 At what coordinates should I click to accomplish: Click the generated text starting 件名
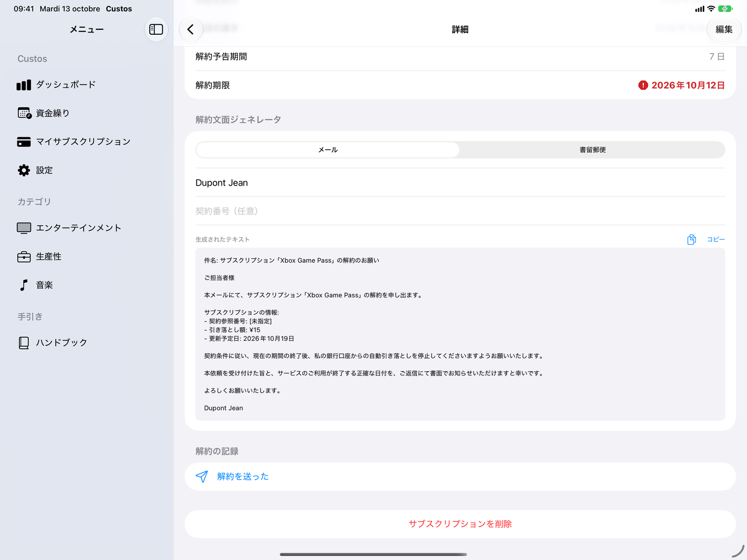click(x=292, y=260)
